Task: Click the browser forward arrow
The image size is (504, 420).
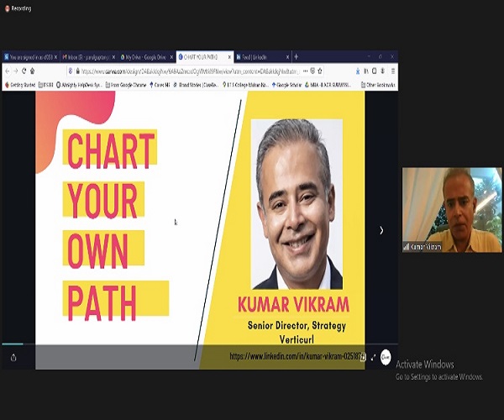Action: coord(16,71)
